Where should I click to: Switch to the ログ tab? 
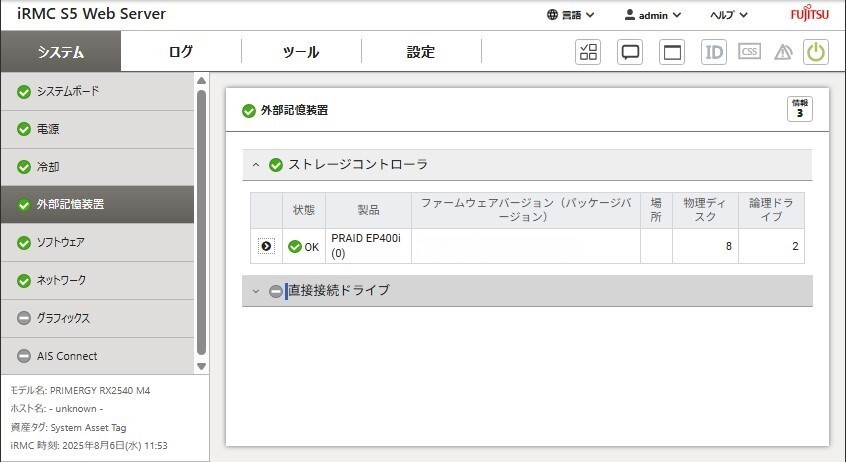pyautogui.click(x=181, y=52)
